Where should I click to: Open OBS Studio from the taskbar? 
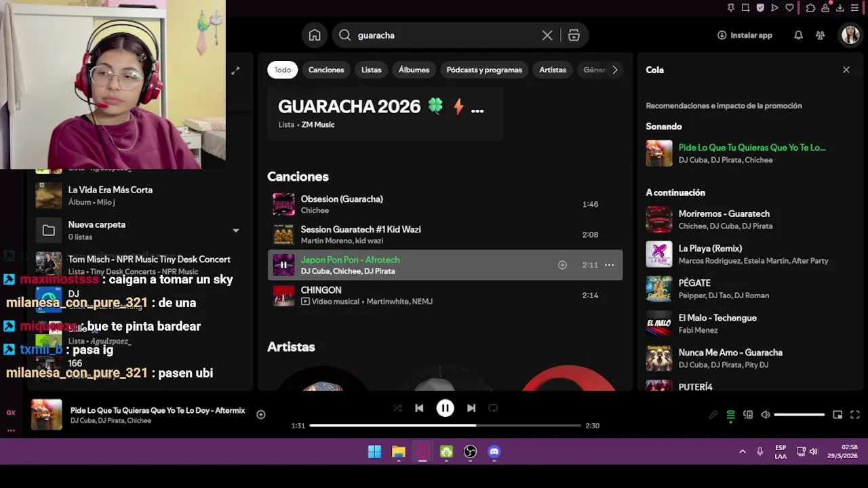[x=471, y=452]
